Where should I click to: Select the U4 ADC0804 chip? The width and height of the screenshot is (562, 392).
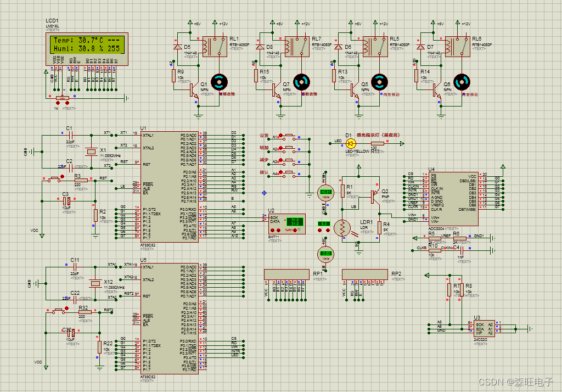[453, 199]
